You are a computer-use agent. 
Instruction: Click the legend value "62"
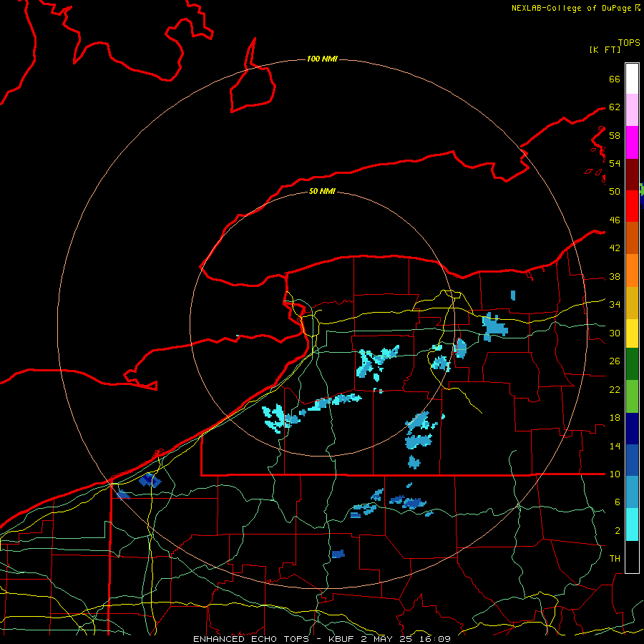615,107
